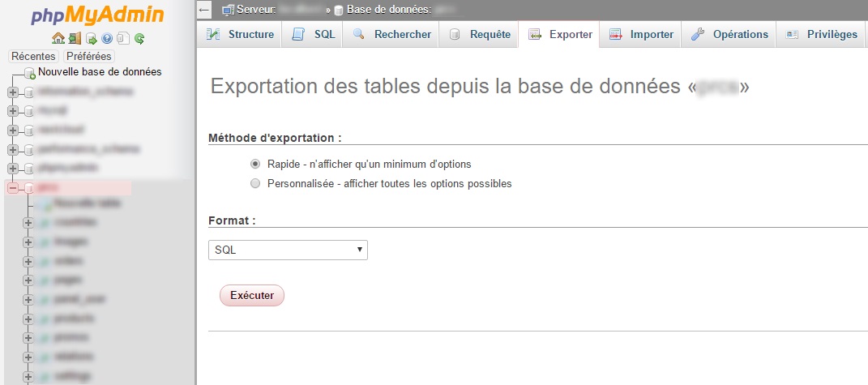This screenshot has height=385, width=868.
Task: Collapse the navigation panel with arrow button
Action: coord(204,10)
